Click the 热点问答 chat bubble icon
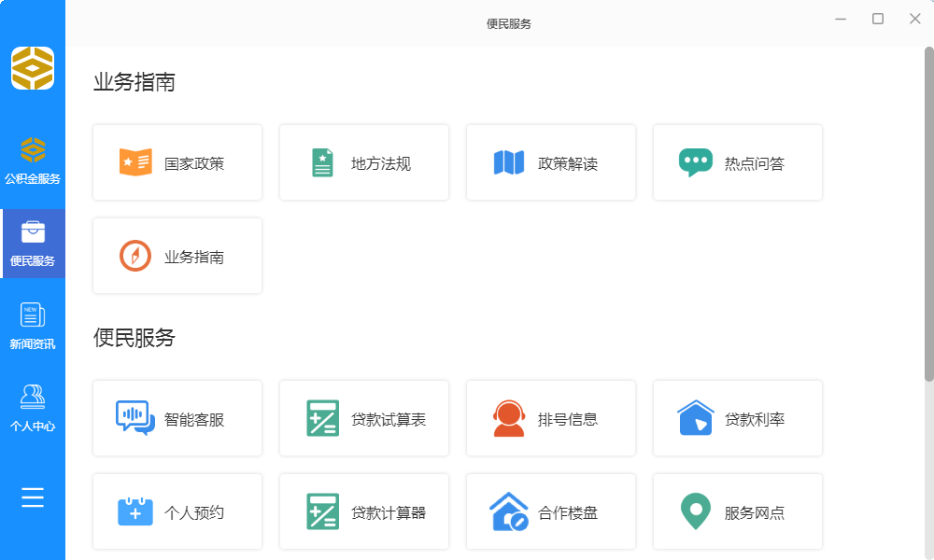934x560 pixels. [x=695, y=162]
